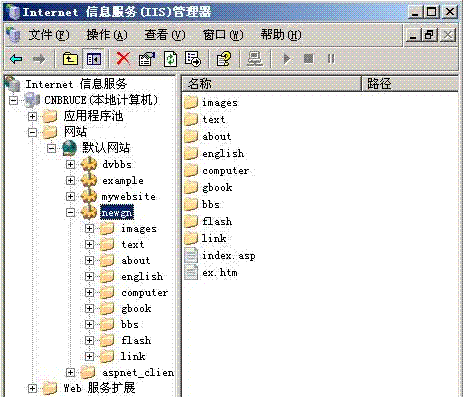
Task: Click the example gear icon in tree
Action: [x=89, y=180]
